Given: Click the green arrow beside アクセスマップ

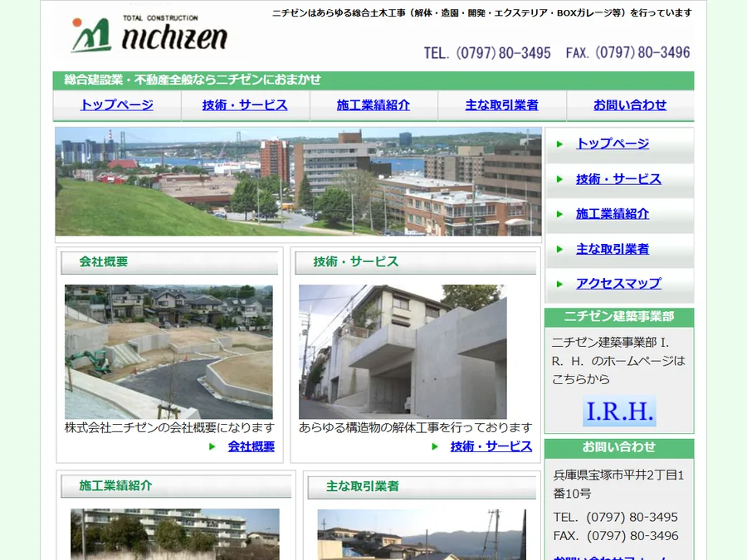Looking at the screenshot, I should pyautogui.click(x=559, y=285).
